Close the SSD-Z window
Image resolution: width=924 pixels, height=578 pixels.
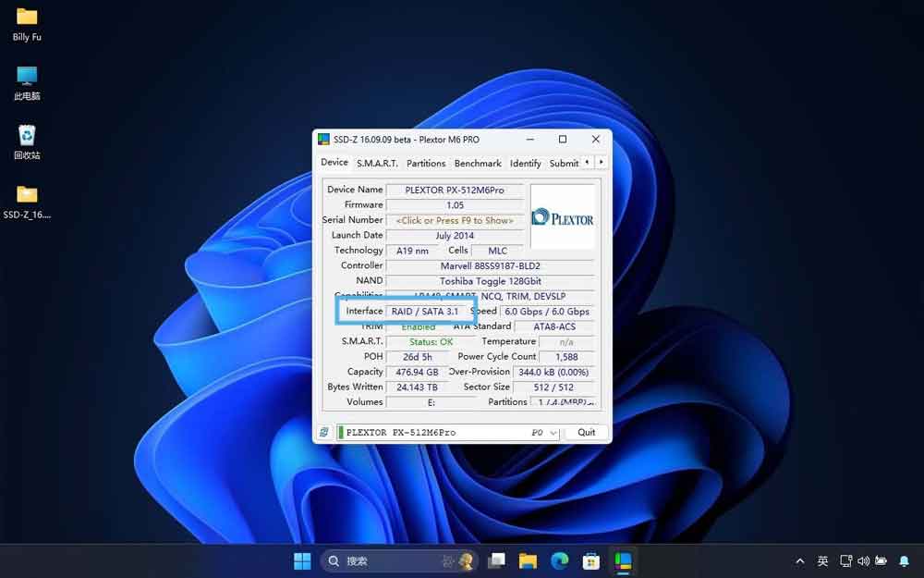[596, 140]
